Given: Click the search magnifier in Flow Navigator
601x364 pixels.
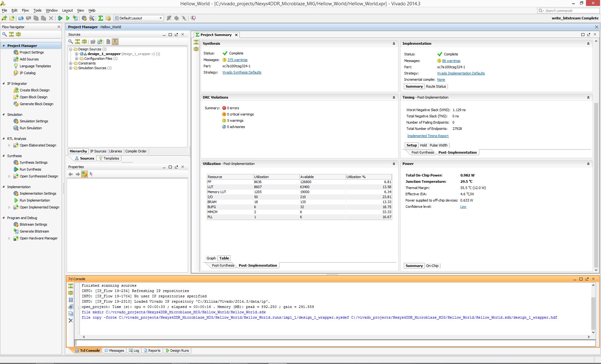Looking at the screenshot, I should [x=4, y=34].
